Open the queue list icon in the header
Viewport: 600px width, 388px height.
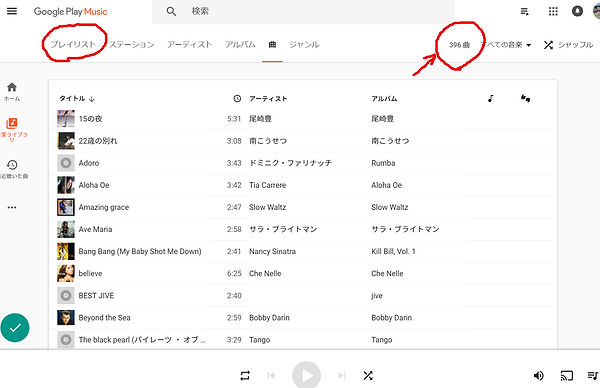click(x=525, y=12)
